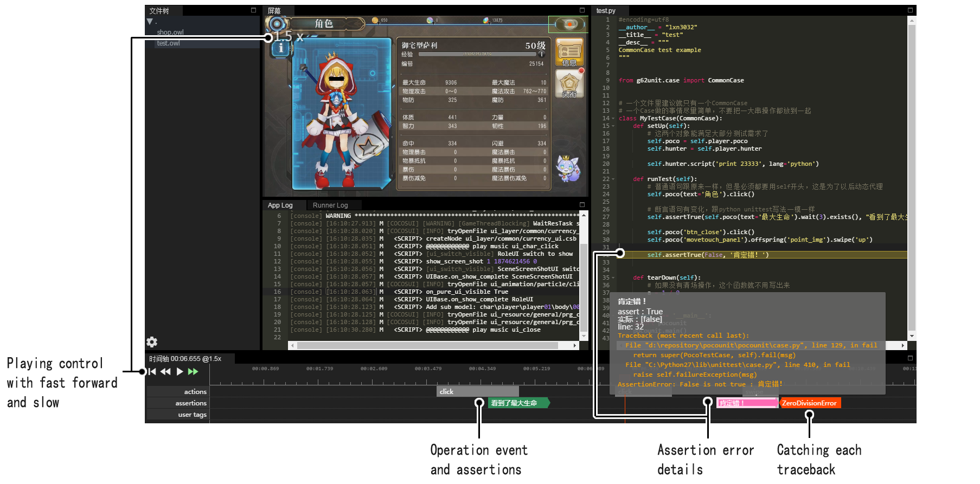Select shop.owl in the file tree
The height and width of the screenshot is (484, 980).
point(170,33)
